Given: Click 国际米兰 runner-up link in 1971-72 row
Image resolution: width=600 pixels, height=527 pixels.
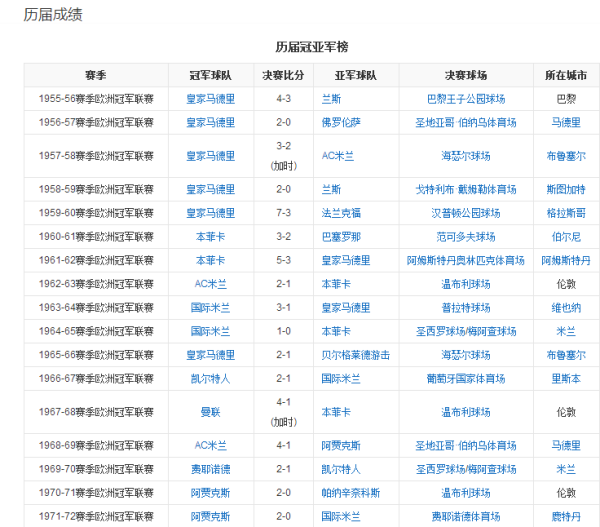Looking at the screenshot, I should tap(341, 517).
